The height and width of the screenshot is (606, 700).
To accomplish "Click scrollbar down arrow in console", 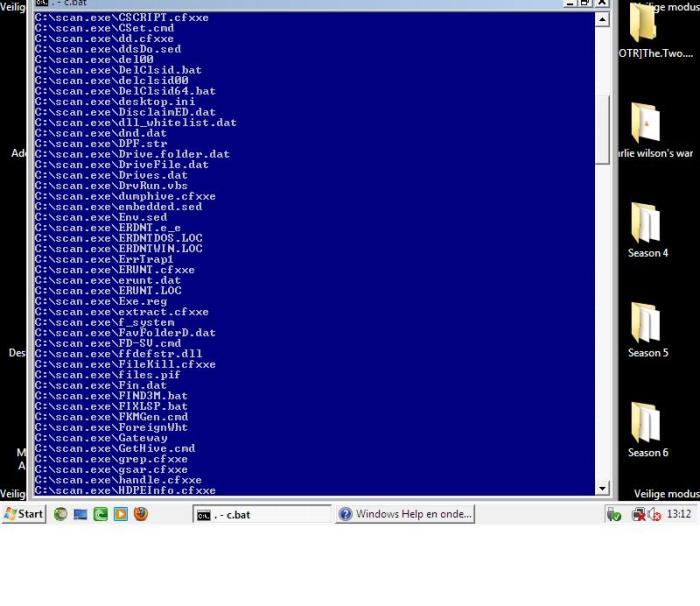I will [602, 489].
